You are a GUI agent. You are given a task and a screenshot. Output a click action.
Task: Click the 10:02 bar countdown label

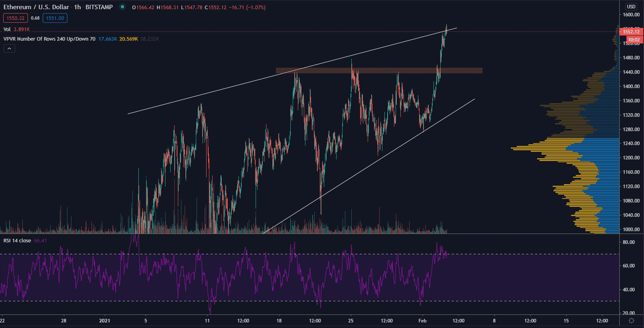point(633,39)
